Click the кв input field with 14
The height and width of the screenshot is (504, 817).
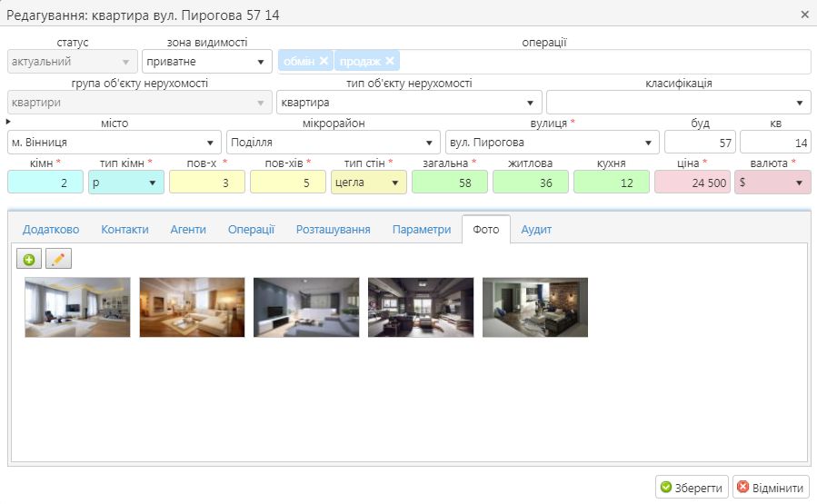point(775,143)
